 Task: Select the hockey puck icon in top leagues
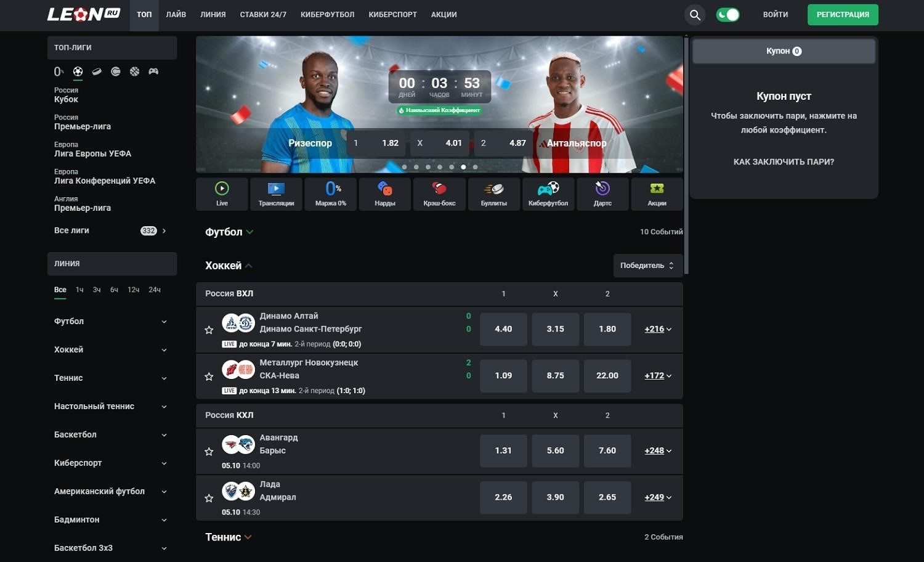(x=97, y=71)
